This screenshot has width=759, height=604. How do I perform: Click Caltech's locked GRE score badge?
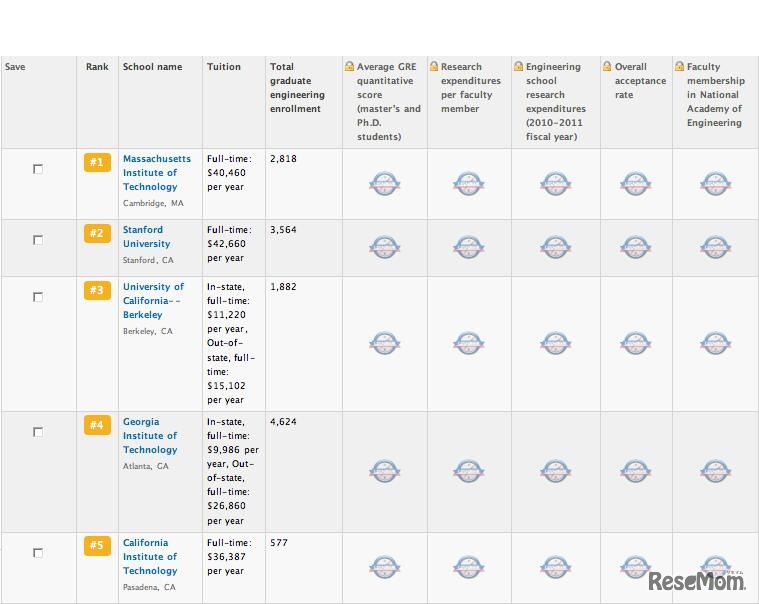(385, 567)
